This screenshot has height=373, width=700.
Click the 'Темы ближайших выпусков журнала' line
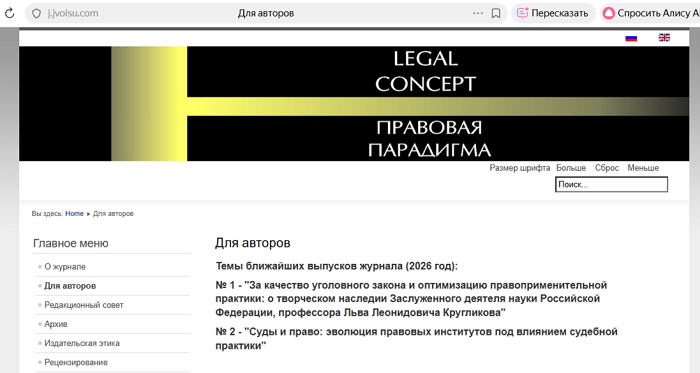click(337, 266)
